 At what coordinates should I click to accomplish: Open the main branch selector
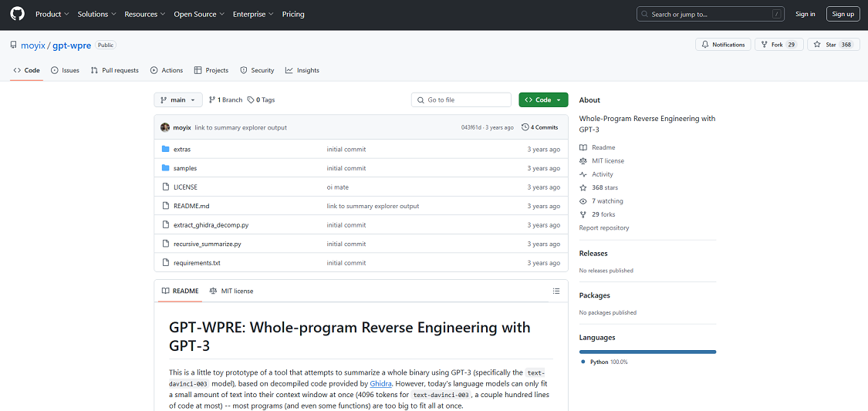click(x=178, y=100)
